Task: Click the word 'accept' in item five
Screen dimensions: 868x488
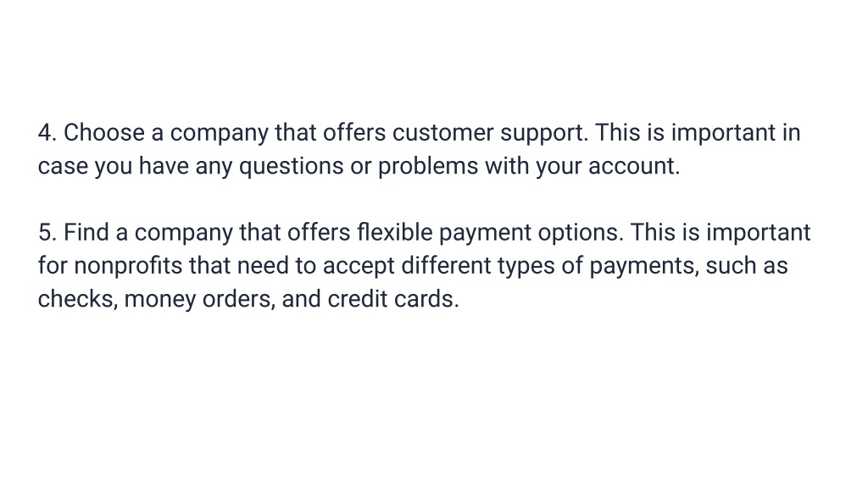Action: point(359,267)
